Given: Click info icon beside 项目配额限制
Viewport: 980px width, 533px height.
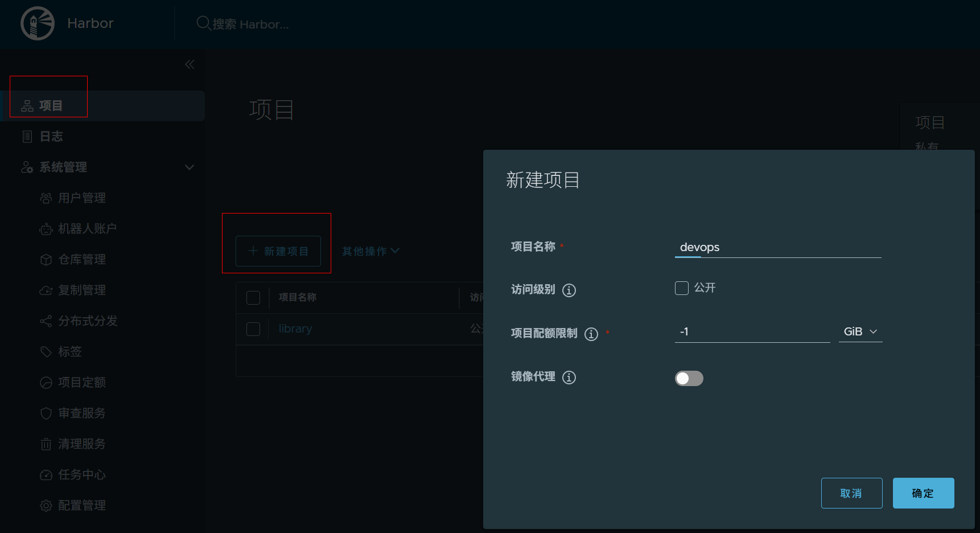Looking at the screenshot, I should (591, 334).
